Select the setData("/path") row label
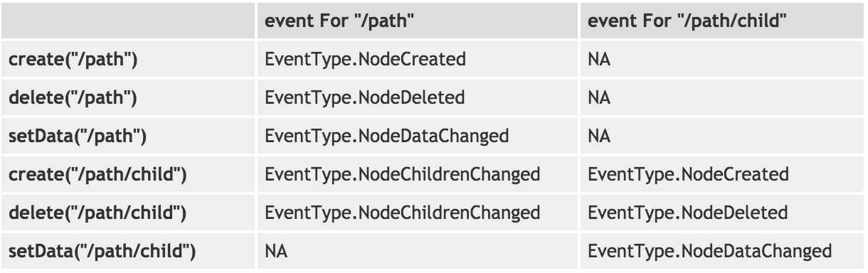Screen dimensions: 868x273 (x=78, y=136)
